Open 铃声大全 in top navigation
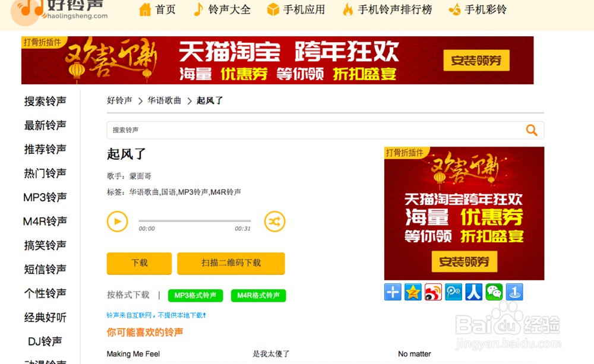594x364 pixels. (222, 10)
